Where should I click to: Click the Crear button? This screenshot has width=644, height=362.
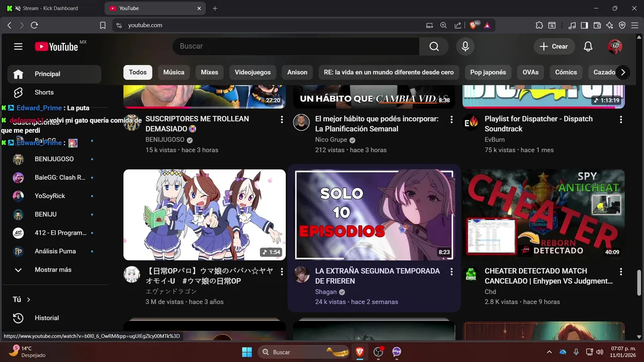553,46
